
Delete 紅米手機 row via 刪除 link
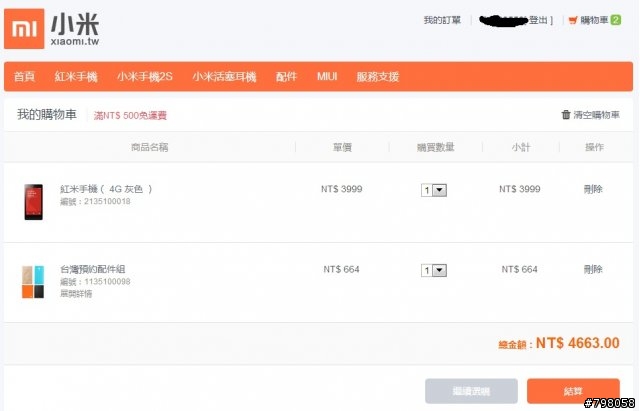593,189
